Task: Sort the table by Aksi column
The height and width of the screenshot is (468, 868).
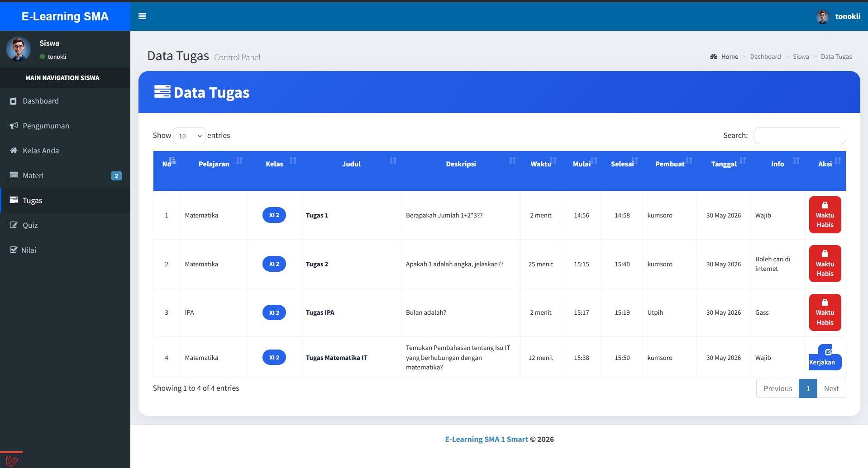Action: pos(825,171)
